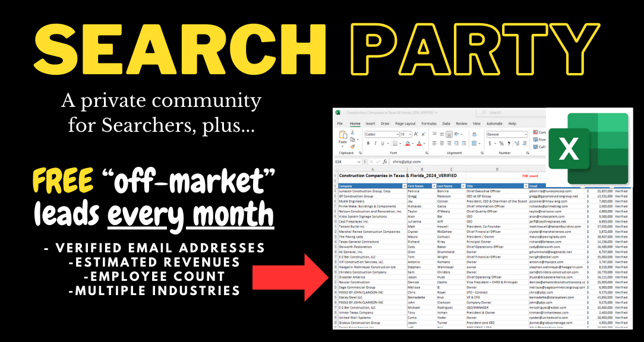Click the Decrease Font Size icon
This screenshot has height=342, width=644.
[424, 134]
